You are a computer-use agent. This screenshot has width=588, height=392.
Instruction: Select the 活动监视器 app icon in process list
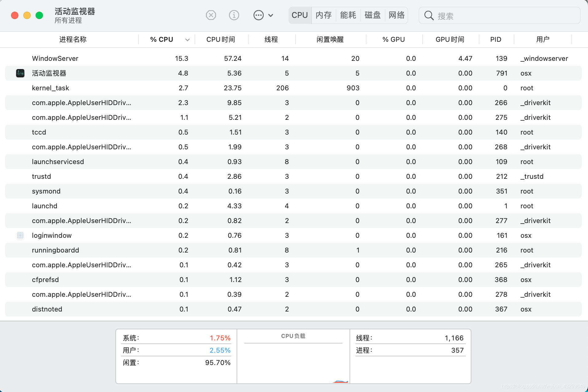pyautogui.click(x=20, y=73)
